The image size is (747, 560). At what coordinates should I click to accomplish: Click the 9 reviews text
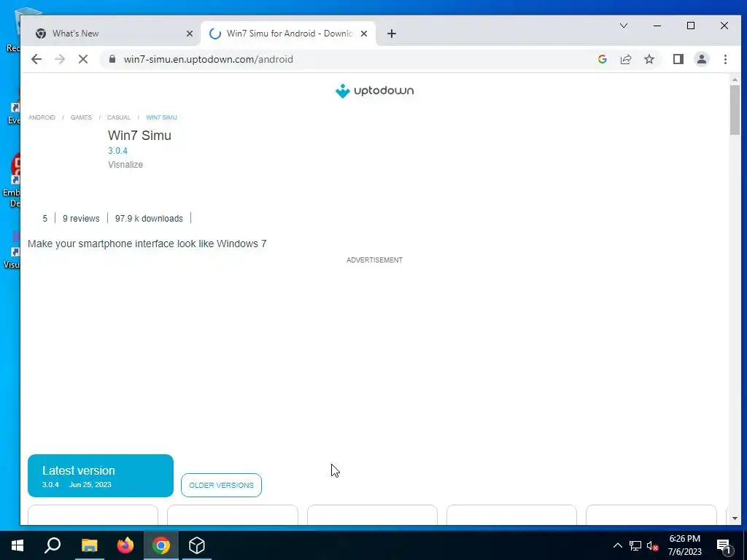[81, 219]
